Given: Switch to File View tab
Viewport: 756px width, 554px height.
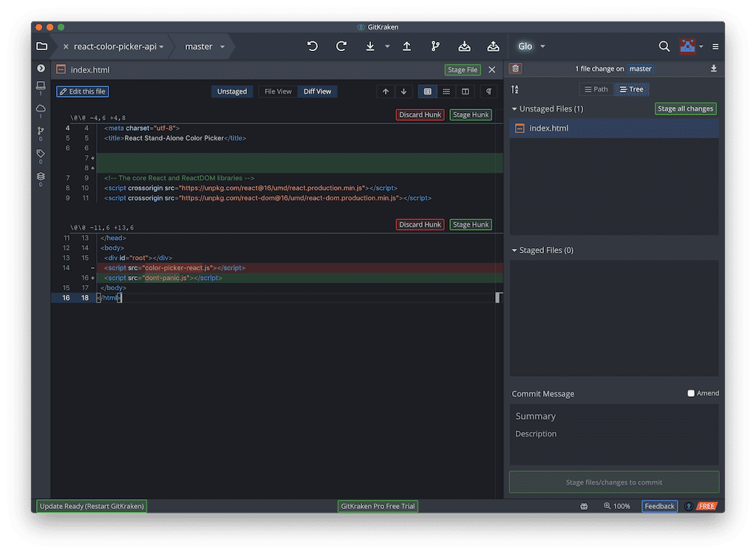Looking at the screenshot, I should (278, 92).
